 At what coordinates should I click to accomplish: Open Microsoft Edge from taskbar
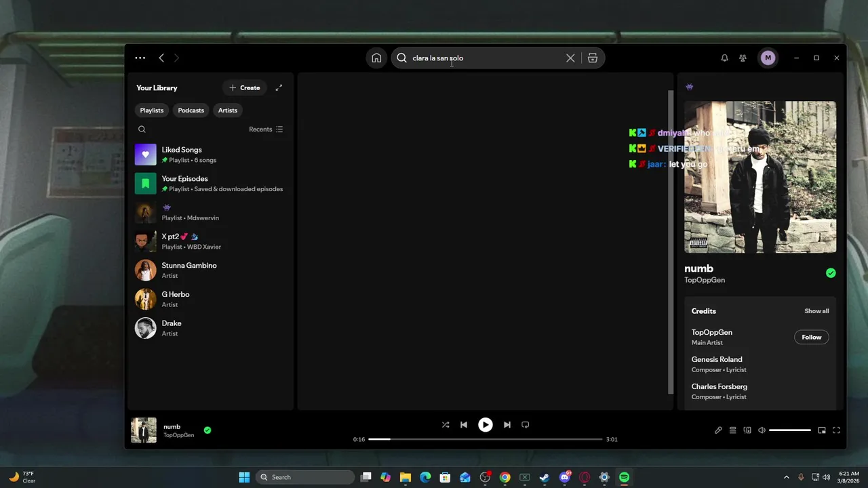click(425, 477)
